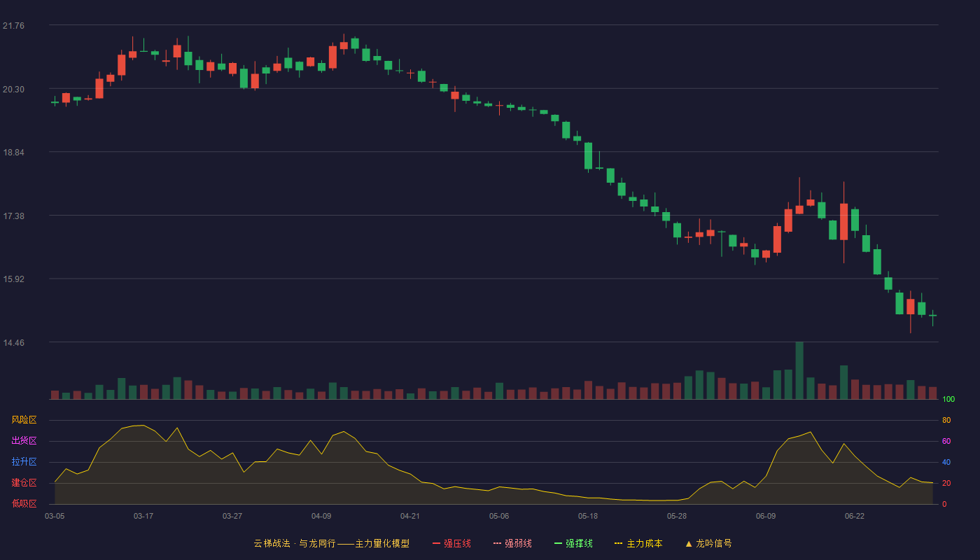Click the 18.84 price axis label
Screen dimensions: 980x560
point(13,153)
